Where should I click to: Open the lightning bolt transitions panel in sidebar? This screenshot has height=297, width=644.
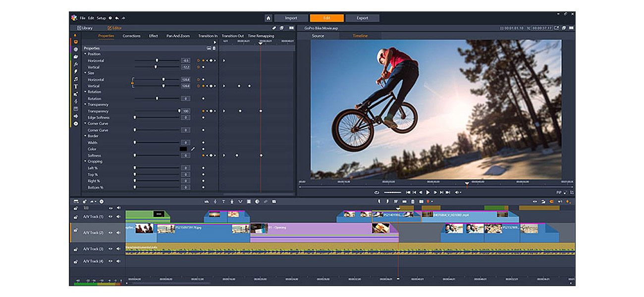76,71
